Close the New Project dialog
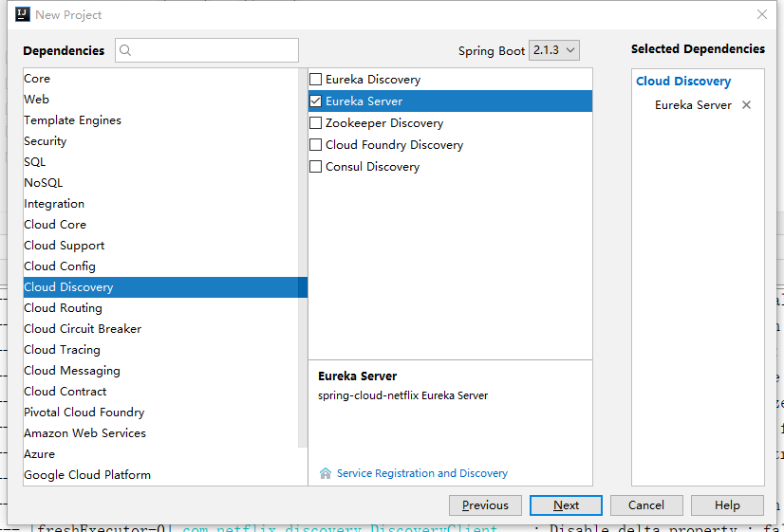This screenshot has height=532, width=784. coord(761,14)
